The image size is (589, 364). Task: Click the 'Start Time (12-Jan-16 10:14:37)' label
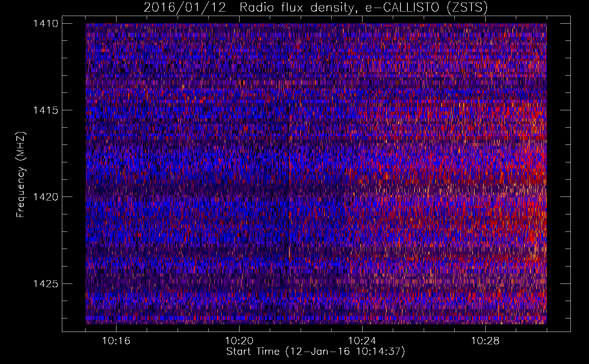[x=316, y=352]
